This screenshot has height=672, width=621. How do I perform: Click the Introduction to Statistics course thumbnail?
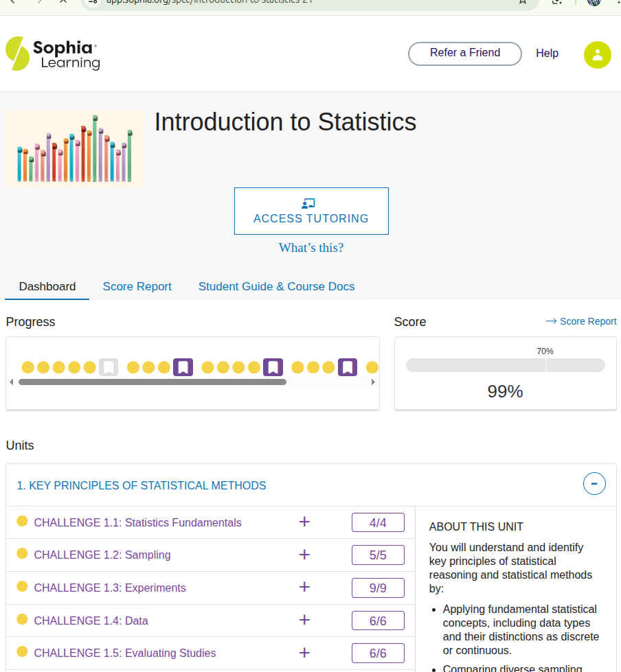[x=74, y=148]
